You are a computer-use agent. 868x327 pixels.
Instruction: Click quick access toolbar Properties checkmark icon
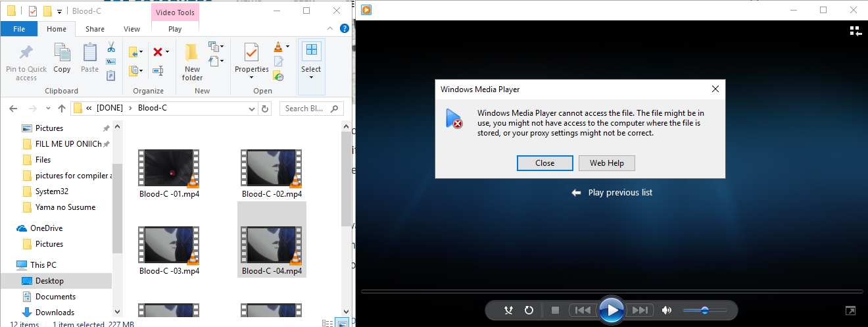[x=33, y=11]
